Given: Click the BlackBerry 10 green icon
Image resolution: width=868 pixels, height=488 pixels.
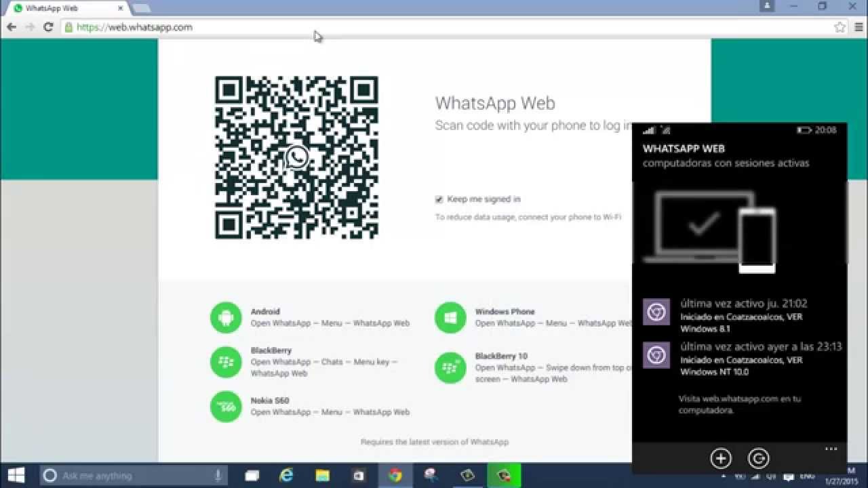Looking at the screenshot, I should (x=450, y=367).
